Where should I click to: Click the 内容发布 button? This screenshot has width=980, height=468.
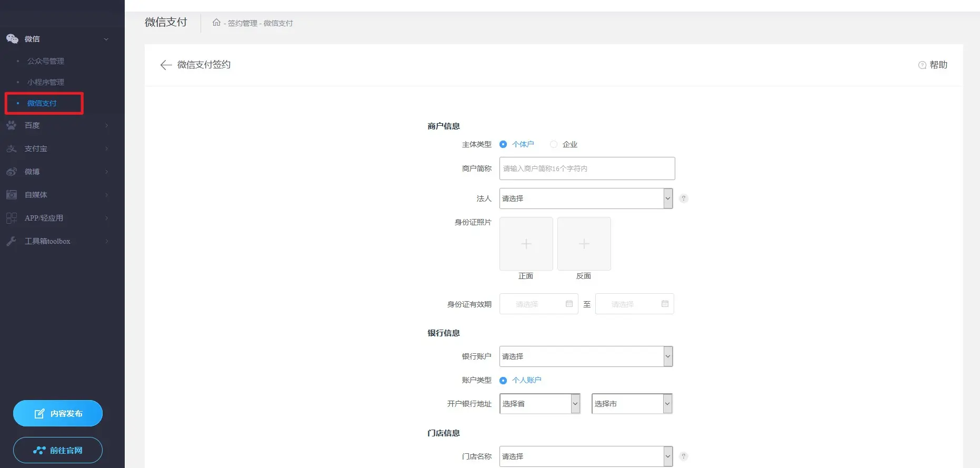pos(58,413)
